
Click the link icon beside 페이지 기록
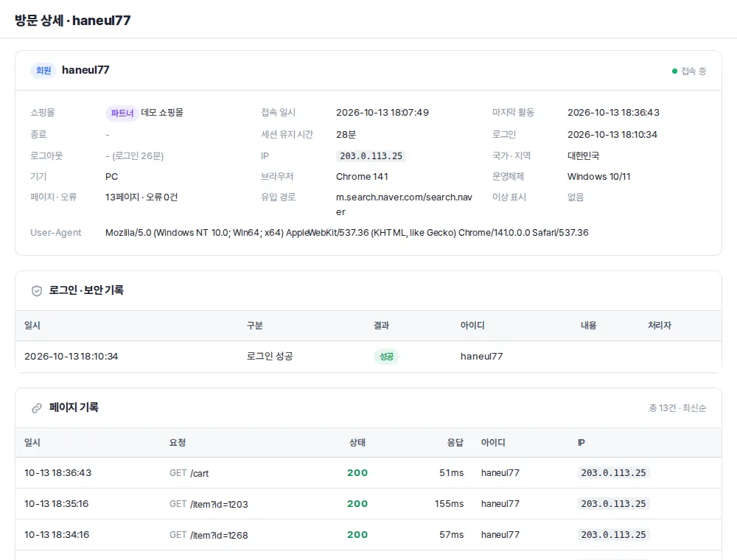tap(37, 407)
